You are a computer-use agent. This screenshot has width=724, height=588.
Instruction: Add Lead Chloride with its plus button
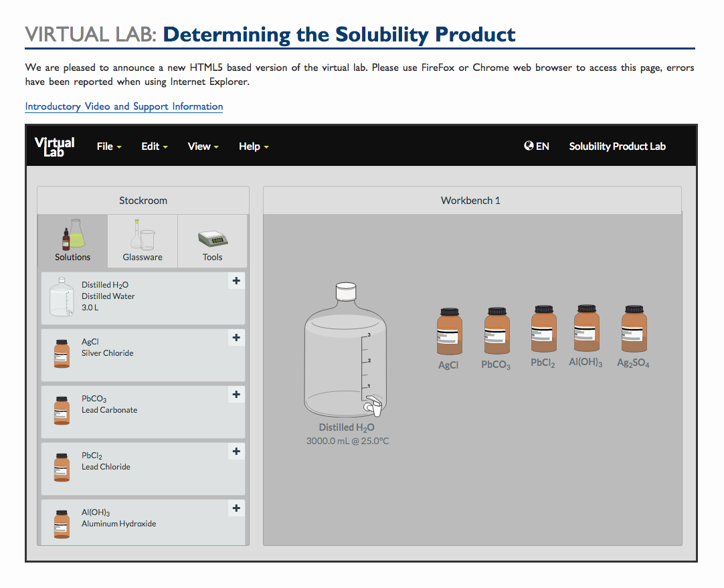coord(236,452)
